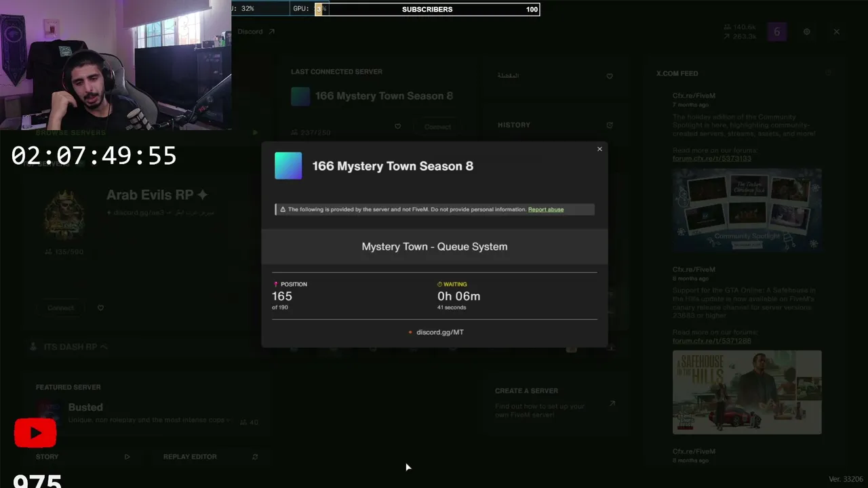
Task: Click the last connected server icon in background
Action: coord(300,97)
